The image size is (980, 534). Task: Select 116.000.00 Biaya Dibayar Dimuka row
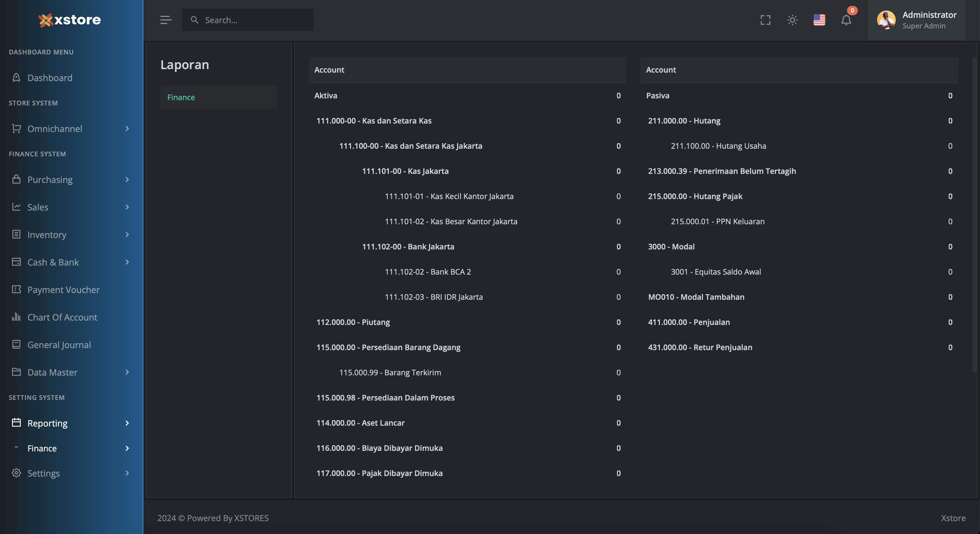(x=467, y=448)
